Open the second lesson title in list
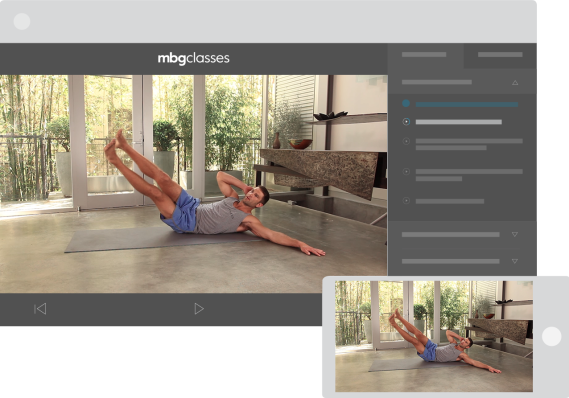 pos(459,122)
